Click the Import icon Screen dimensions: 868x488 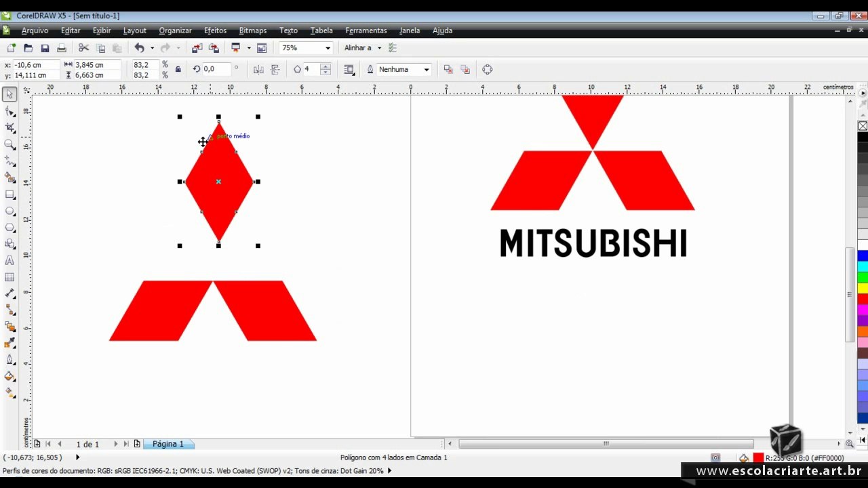click(197, 48)
